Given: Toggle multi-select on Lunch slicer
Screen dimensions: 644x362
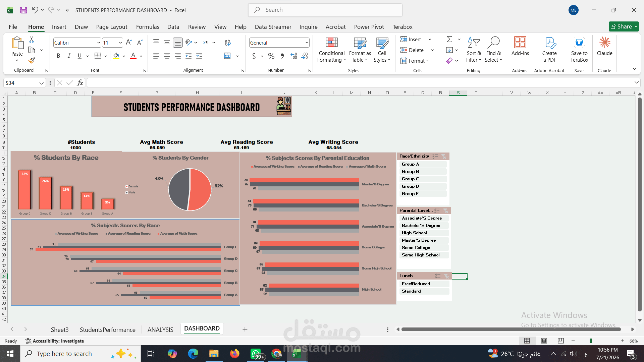Looking at the screenshot, I should point(438,276).
